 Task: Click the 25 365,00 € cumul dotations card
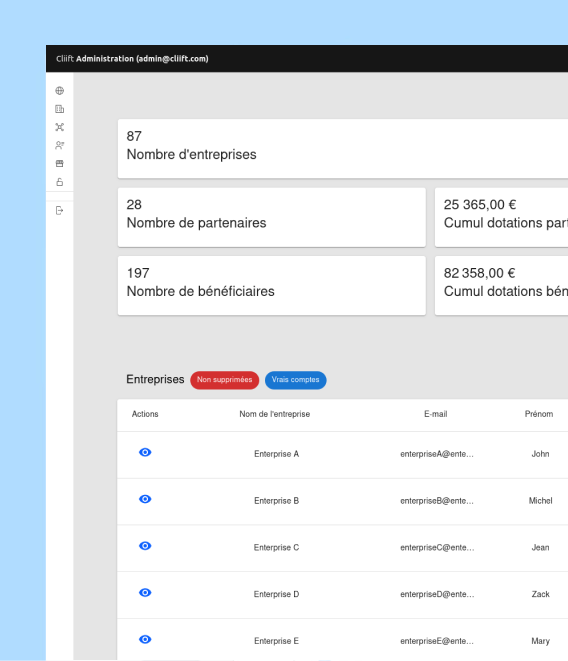(501, 217)
